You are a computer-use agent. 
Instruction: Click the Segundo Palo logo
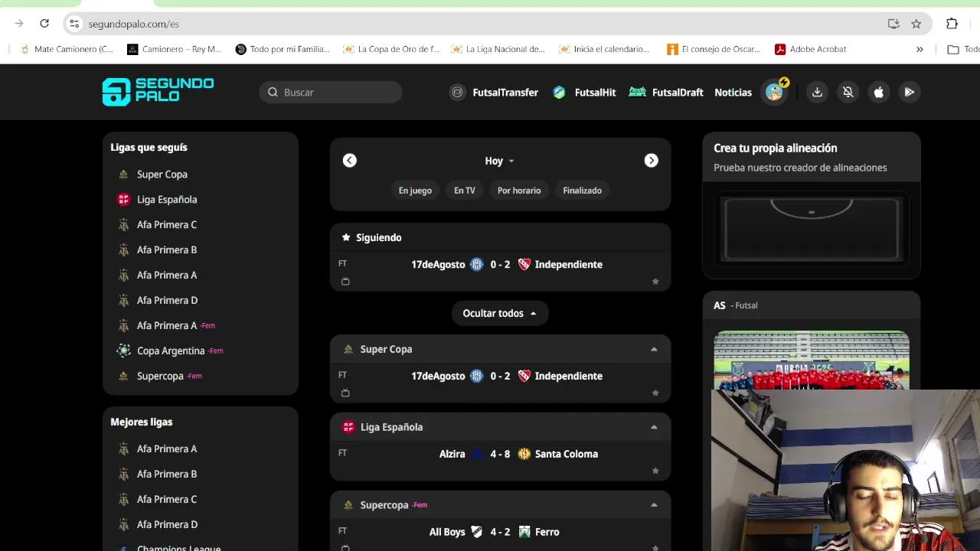point(158,92)
